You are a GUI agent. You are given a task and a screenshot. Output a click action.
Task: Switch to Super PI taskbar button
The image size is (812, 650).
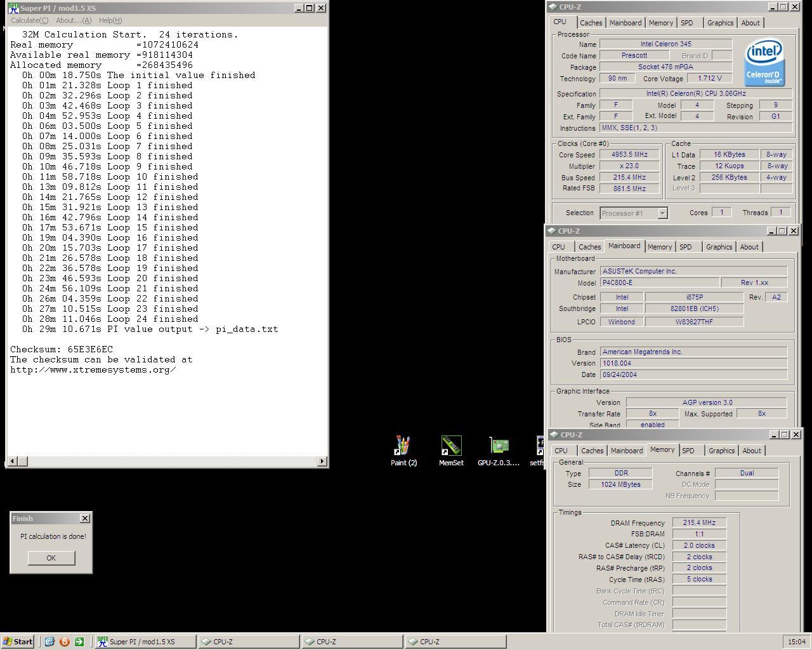coord(145,642)
